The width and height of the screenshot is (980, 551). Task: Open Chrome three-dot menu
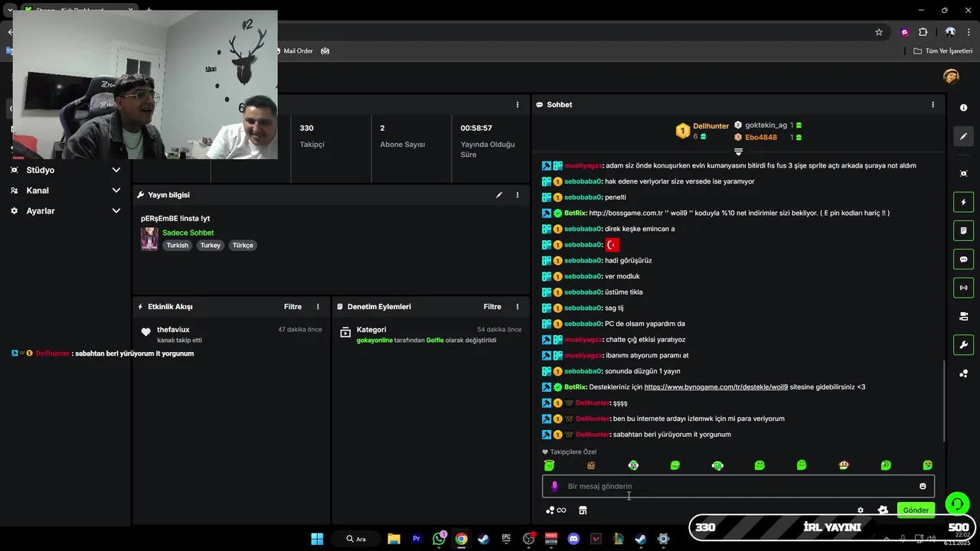[x=969, y=32]
